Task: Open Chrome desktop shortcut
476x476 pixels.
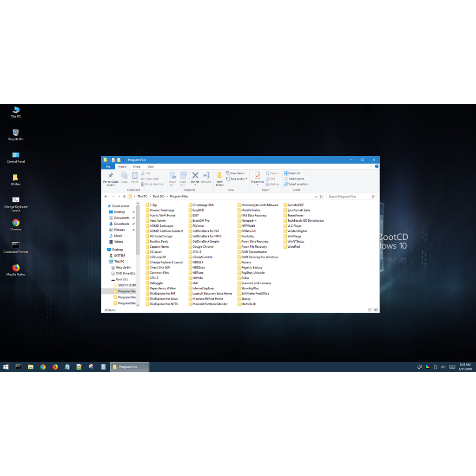Action: tap(16, 225)
